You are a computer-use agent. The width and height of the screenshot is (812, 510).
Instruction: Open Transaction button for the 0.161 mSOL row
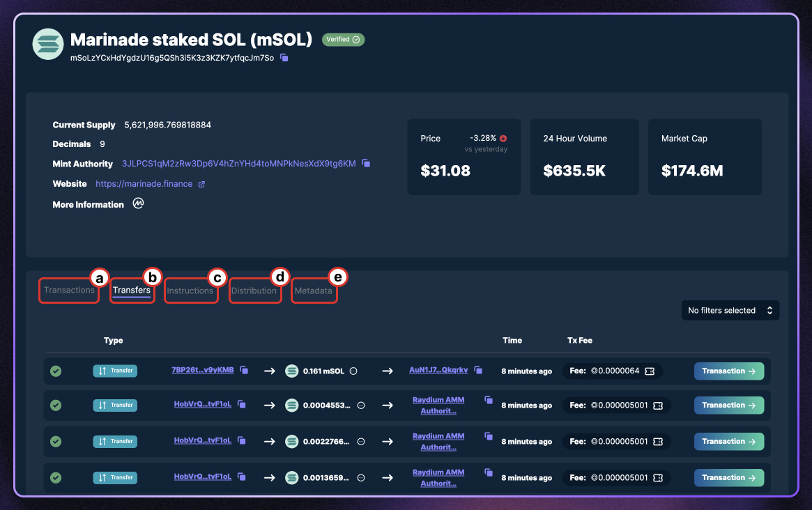(x=728, y=371)
